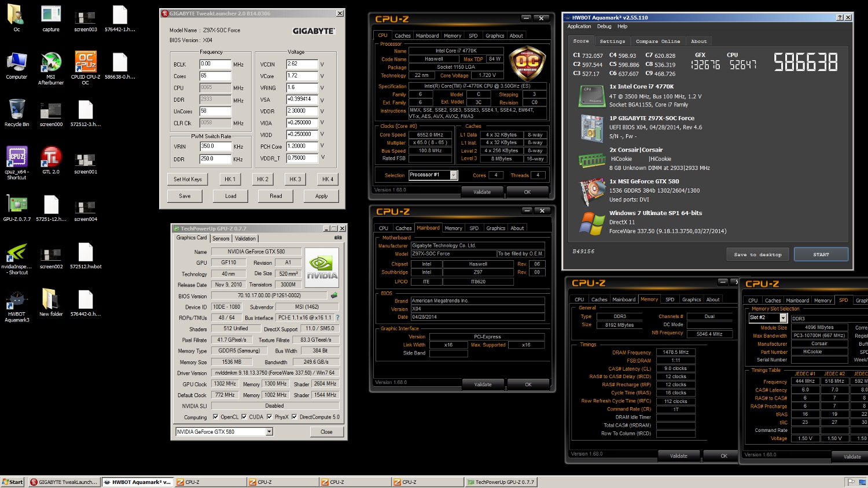Launch the cpuz_x64 shortcut on the desktop
This screenshot has height=488, width=868.
(x=16, y=164)
